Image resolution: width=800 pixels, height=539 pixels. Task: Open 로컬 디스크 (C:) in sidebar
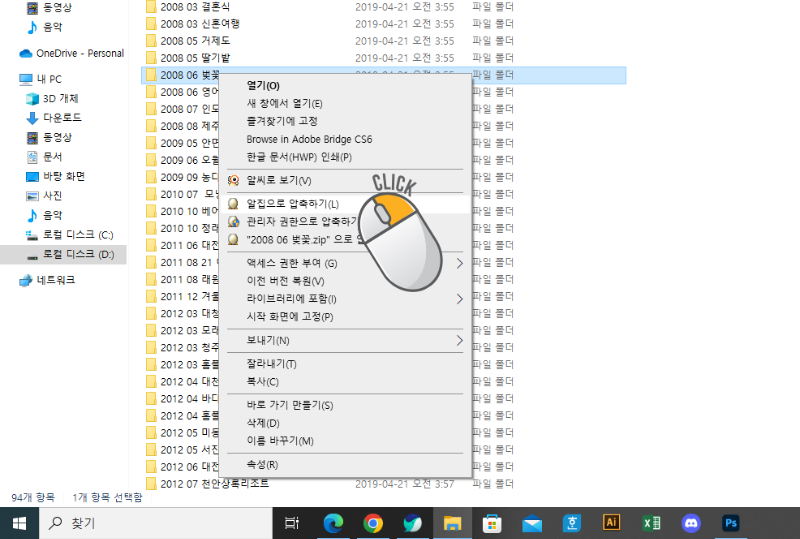pos(78,235)
